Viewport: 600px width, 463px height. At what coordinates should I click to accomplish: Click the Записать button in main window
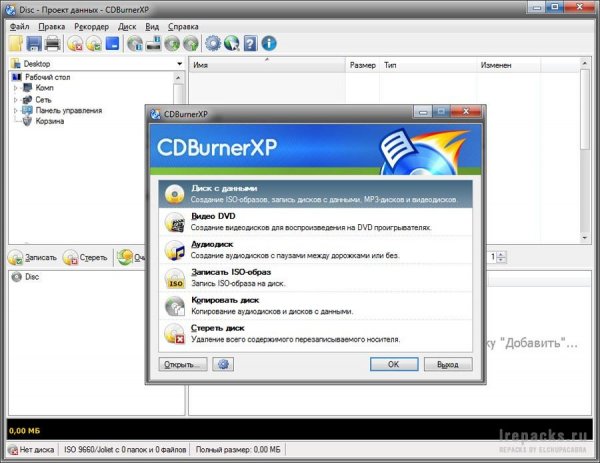[x=33, y=258]
